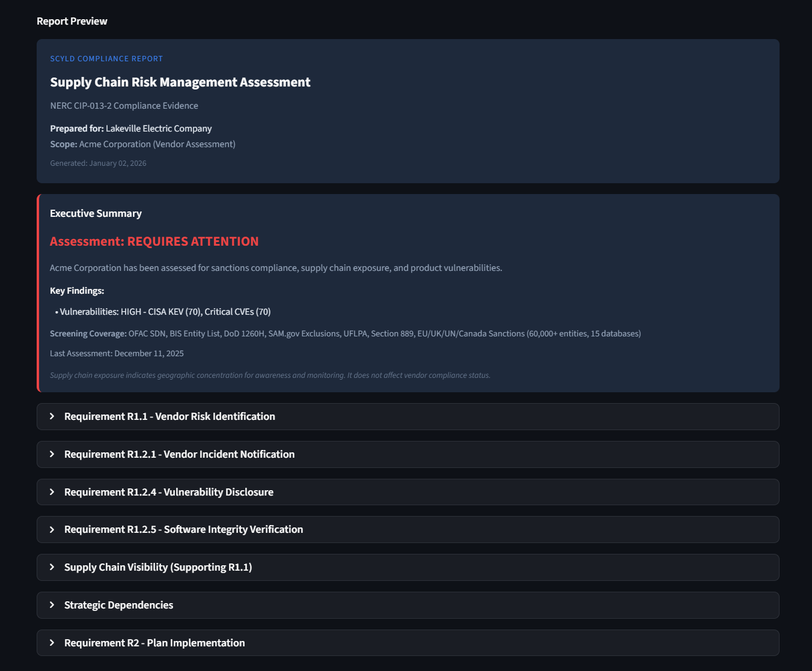Click 'Last Assessment: December 11, 2025' text

tap(117, 353)
